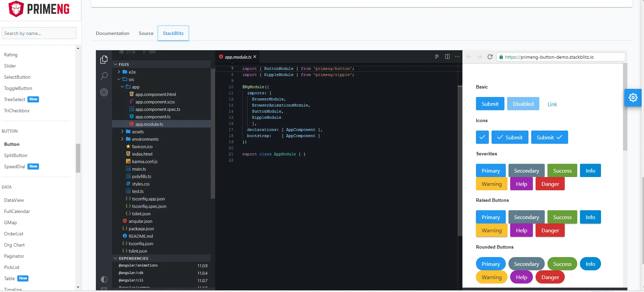This screenshot has width=644, height=292.
Task: Open the Rating component page
Action: (11, 55)
